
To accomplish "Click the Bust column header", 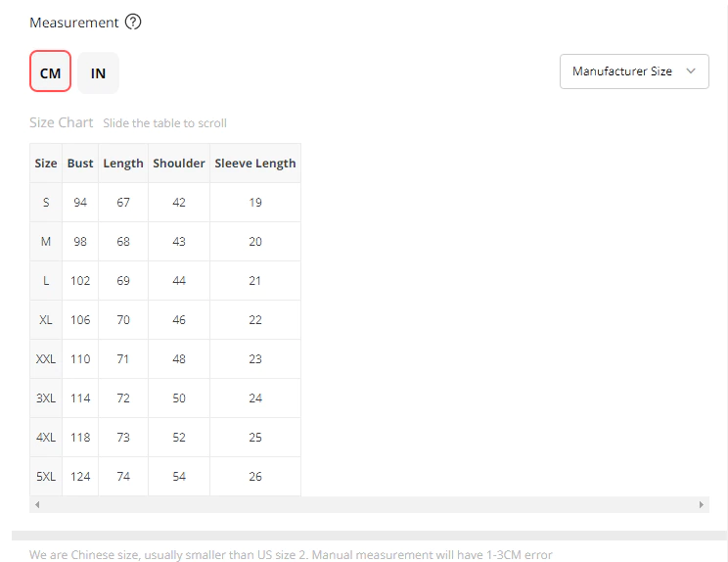I will point(80,164).
